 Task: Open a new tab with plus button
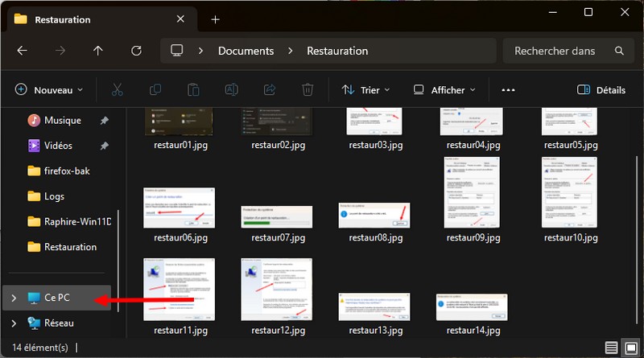[215, 19]
